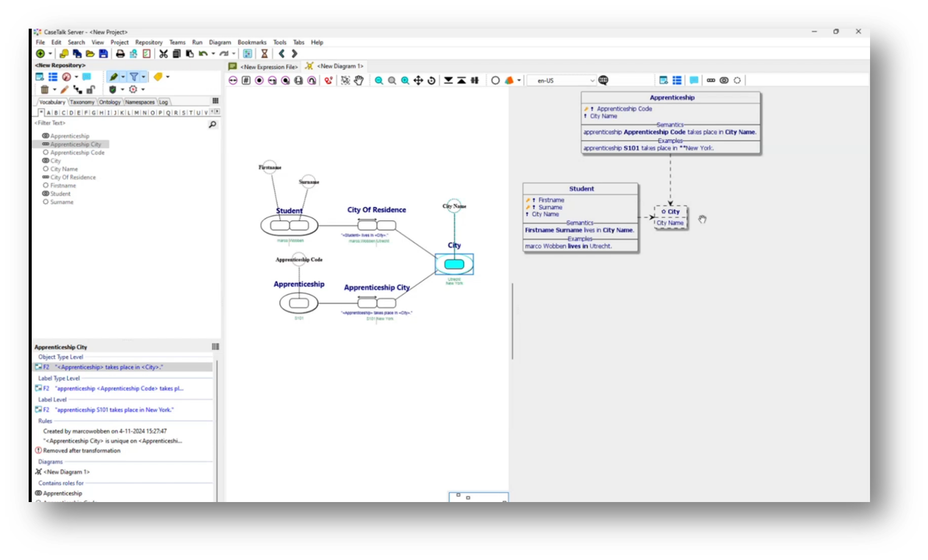Switch to the Ontology tab
Viewport: 928px width, 560px height.
pyautogui.click(x=110, y=102)
